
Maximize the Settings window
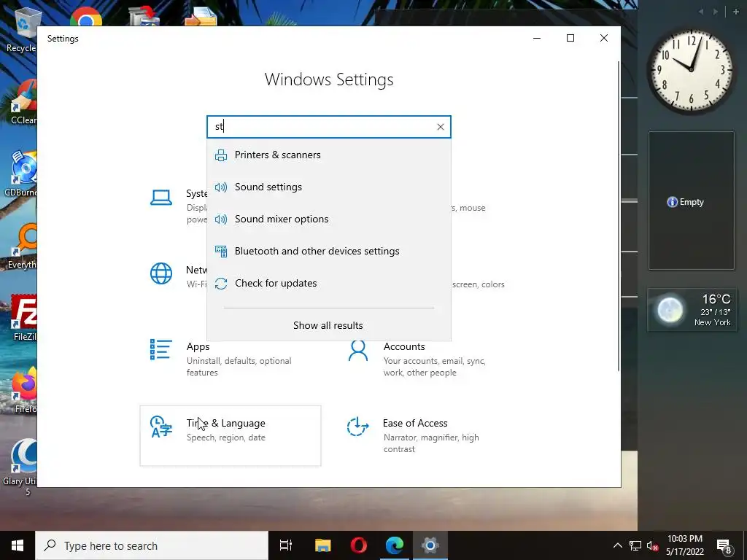tap(570, 38)
